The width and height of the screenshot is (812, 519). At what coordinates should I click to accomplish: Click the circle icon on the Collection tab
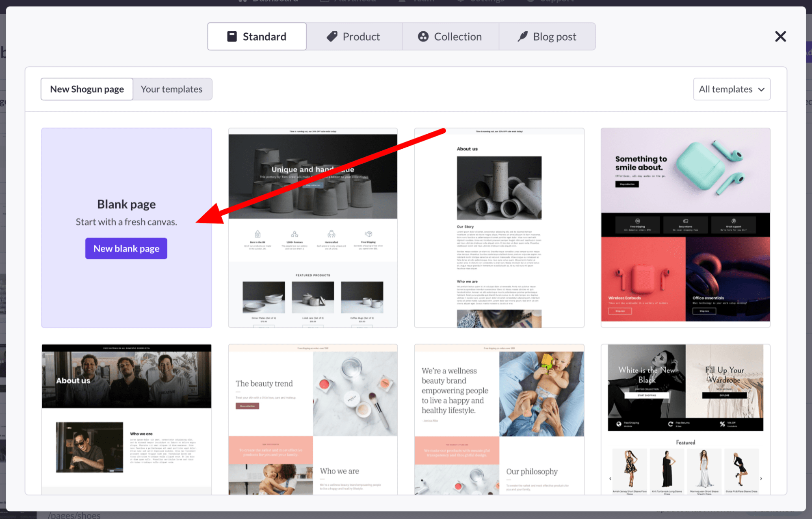coord(423,36)
